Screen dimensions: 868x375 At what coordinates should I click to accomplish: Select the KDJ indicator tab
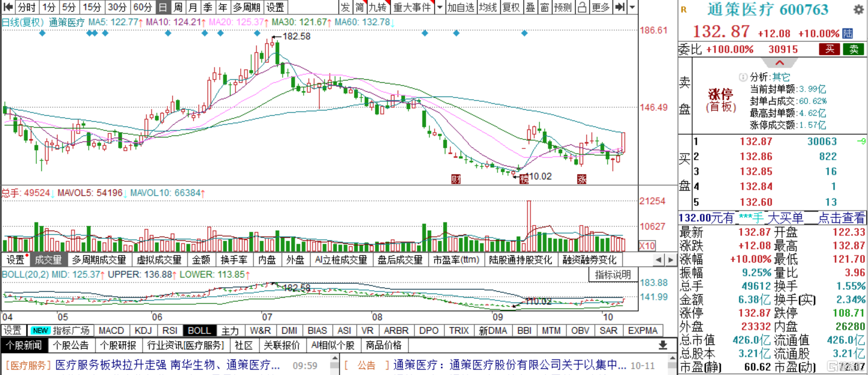[x=143, y=331]
